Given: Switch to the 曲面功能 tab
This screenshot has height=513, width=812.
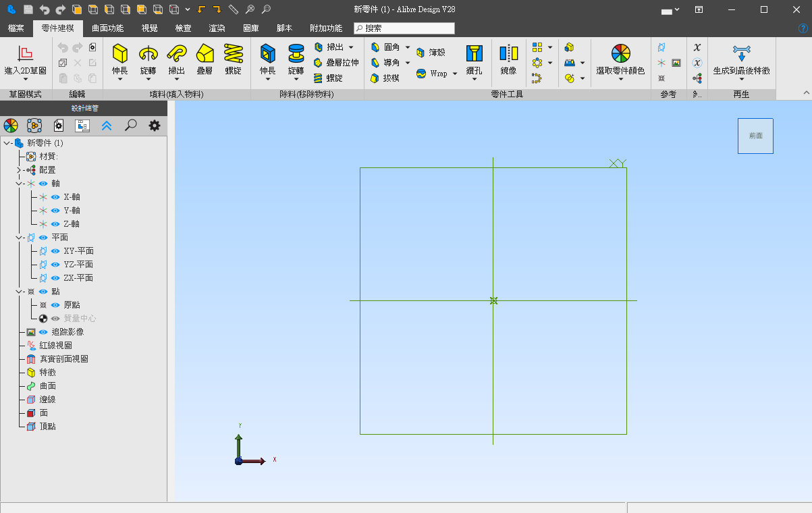Looking at the screenshot, I should pos(108,28).
